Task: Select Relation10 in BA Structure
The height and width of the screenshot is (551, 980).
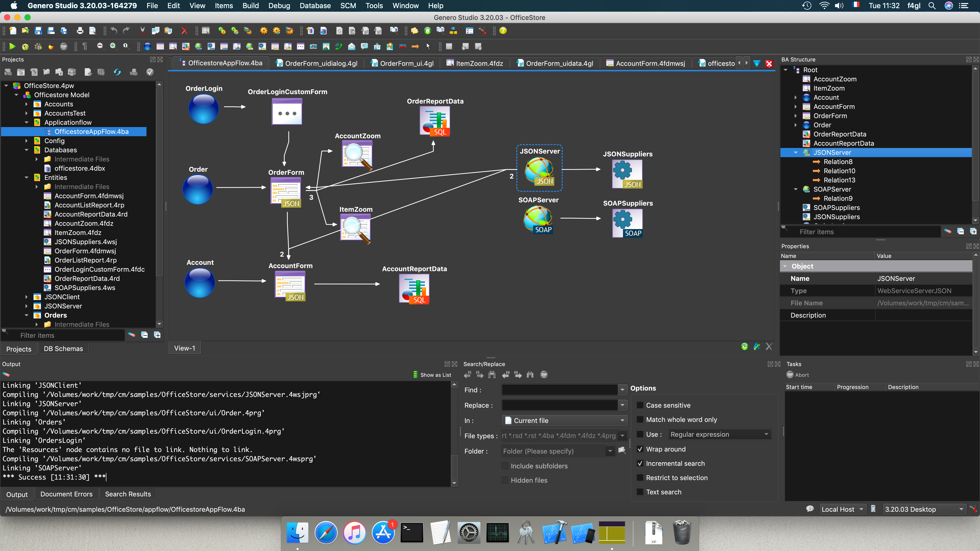Action: point(839,171)
